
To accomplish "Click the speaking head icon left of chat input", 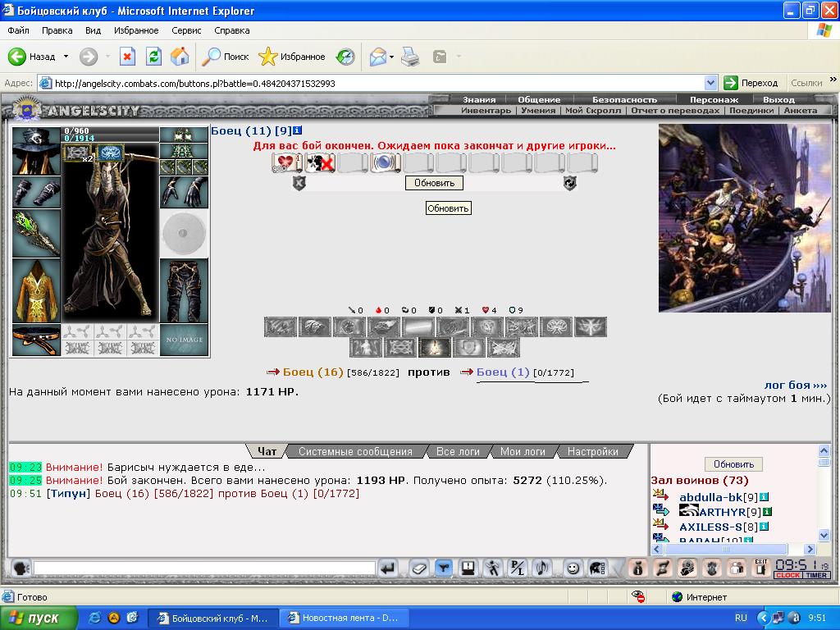I will pos(21,568).
